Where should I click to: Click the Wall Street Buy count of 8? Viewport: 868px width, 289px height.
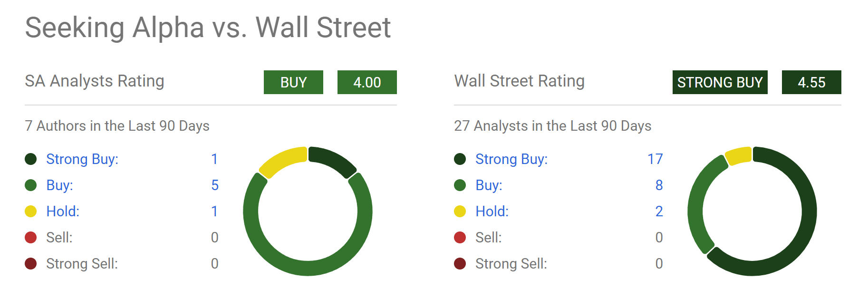click(659, 185)
